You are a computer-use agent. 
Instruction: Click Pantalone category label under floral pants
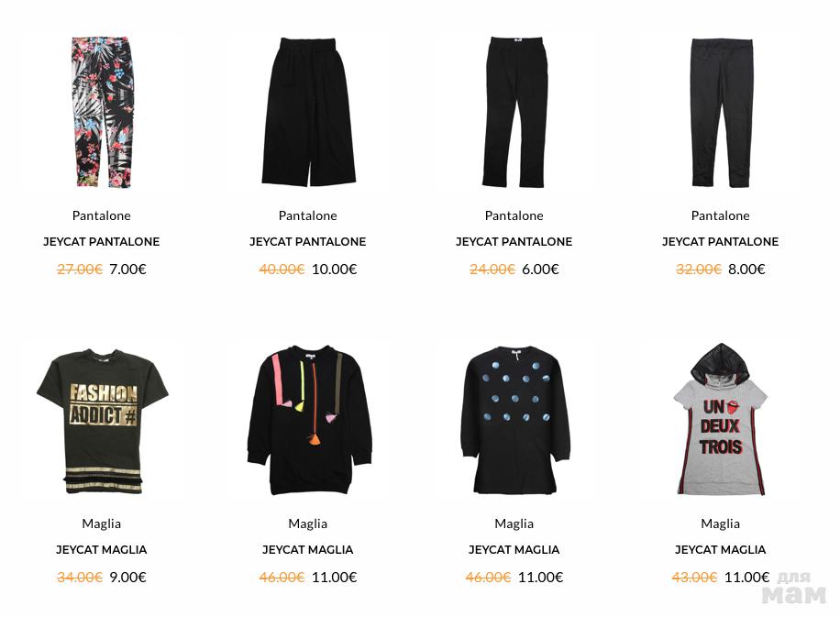click(101, 215)
